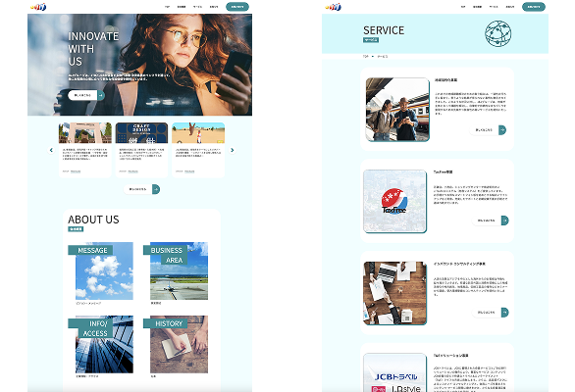Click the teal arrow beside the hero pill button
The image size is (575, 392).
click(x=101, y=95)
